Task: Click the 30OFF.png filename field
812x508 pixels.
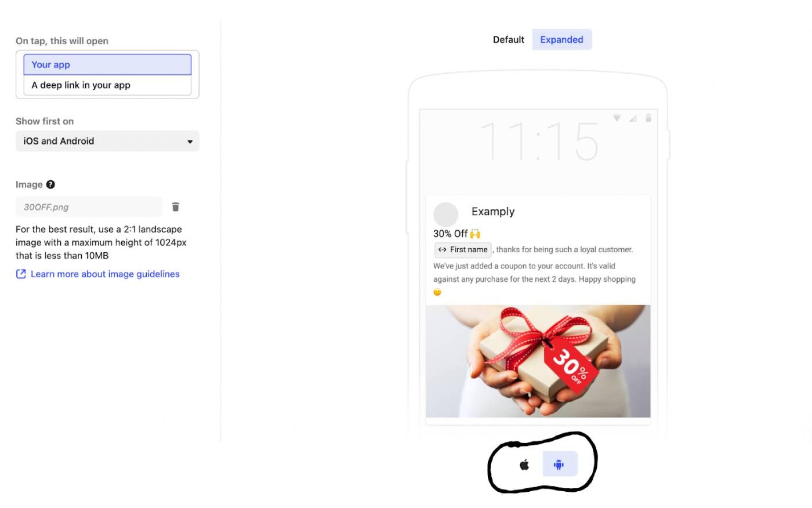Action: pos(89,207)
